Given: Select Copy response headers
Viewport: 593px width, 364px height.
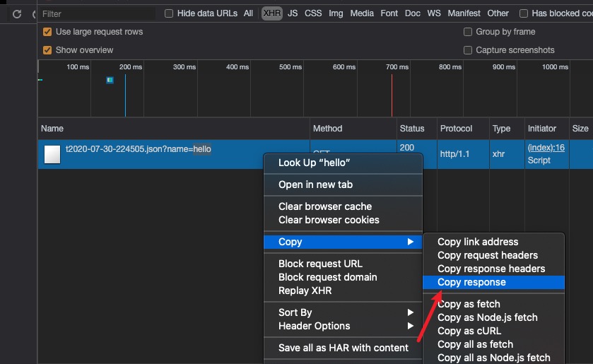Looking at the screenshot, I should pos(493,269).
